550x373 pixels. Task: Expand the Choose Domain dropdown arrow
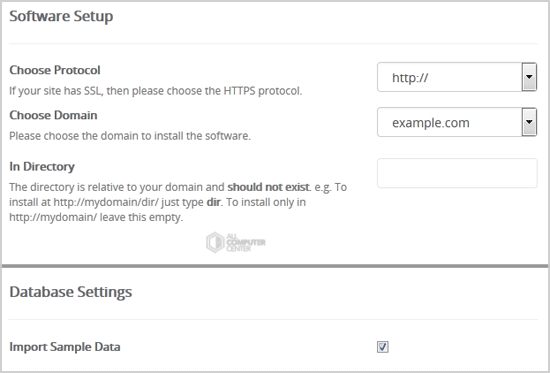529,122
